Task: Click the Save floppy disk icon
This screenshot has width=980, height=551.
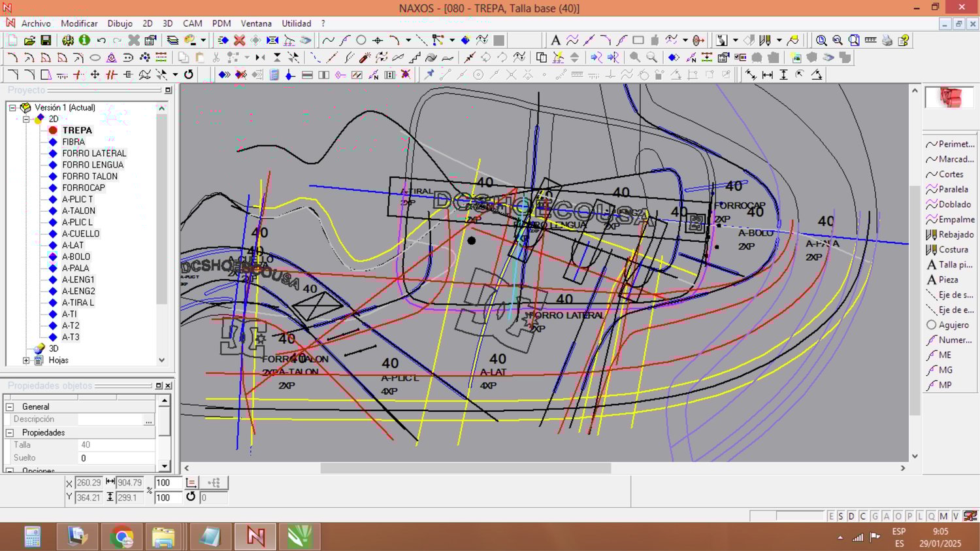Action: 46,41
